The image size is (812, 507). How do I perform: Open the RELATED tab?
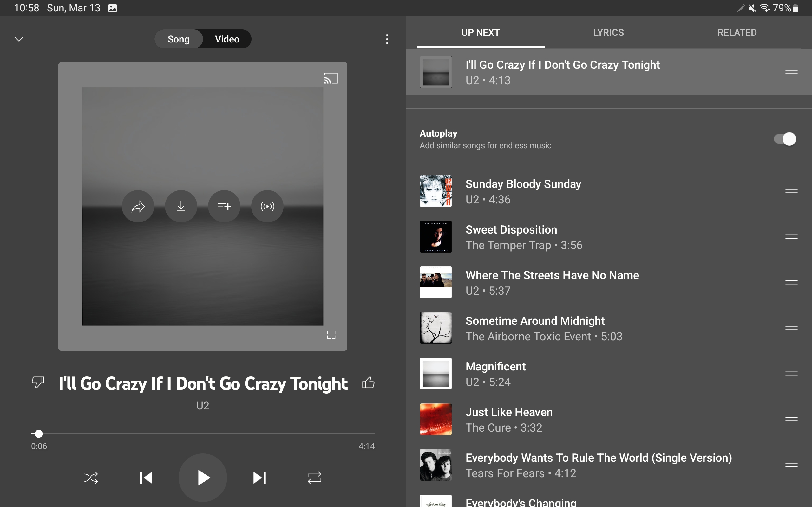(x=737, y=33)
